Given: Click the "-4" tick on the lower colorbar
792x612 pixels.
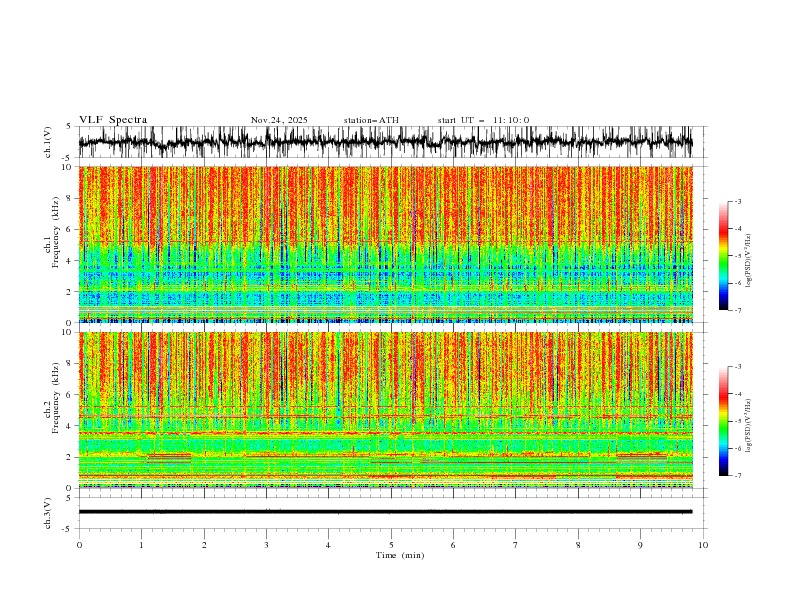Looking at the screenshot, I should pyautogui.click(x=738, y=394).
